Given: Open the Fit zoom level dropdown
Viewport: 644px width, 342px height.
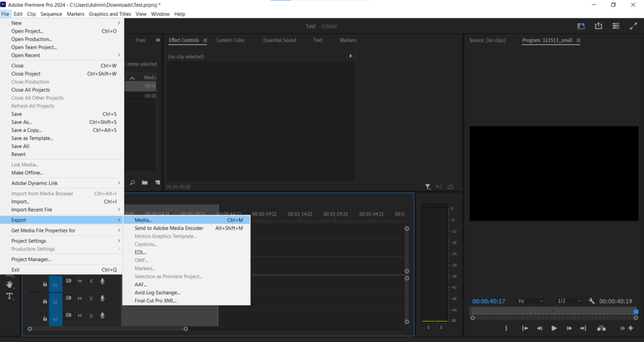Looking at the screenshot, I should tap(530, 301).
